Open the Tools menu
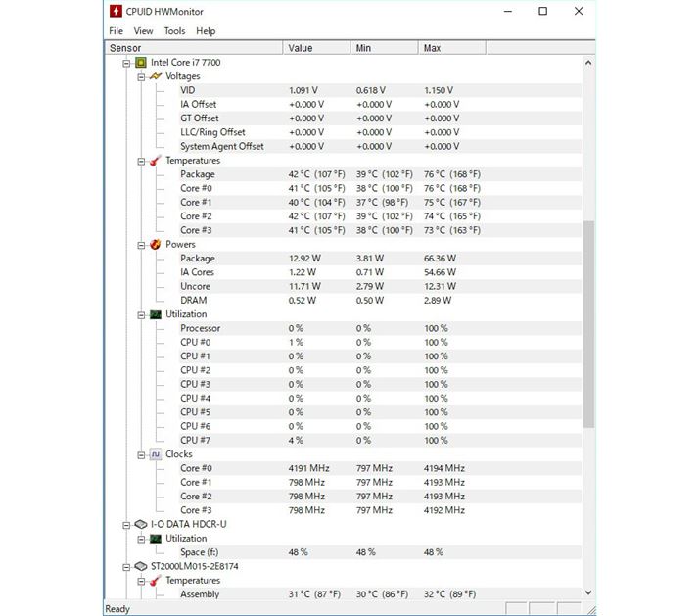The image size is (700, 616). pos(174,31)
